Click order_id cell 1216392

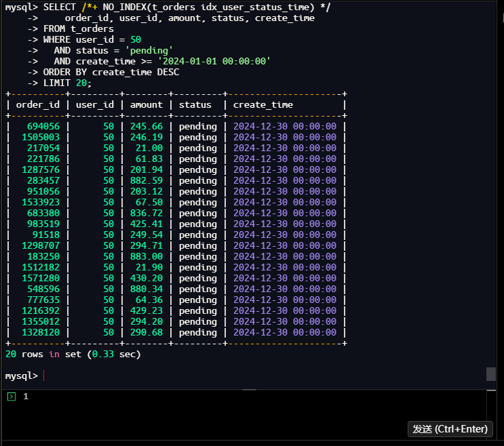(41, 311)
